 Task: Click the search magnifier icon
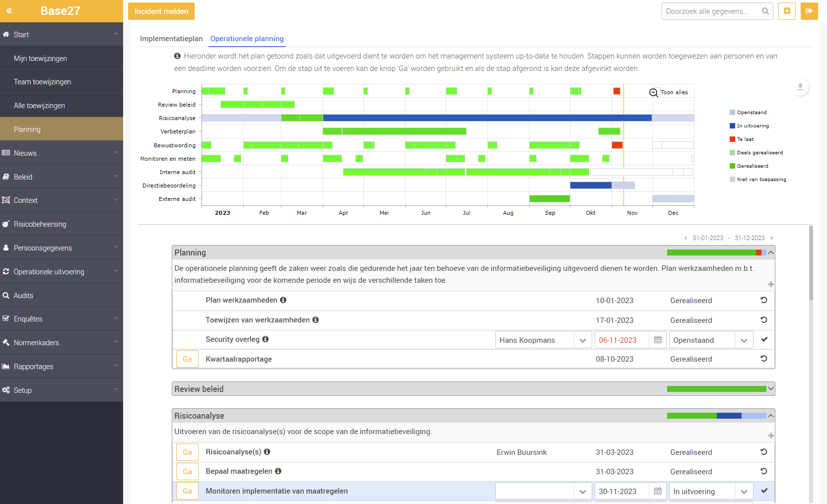pyautogui.click(x=765, y=11)
